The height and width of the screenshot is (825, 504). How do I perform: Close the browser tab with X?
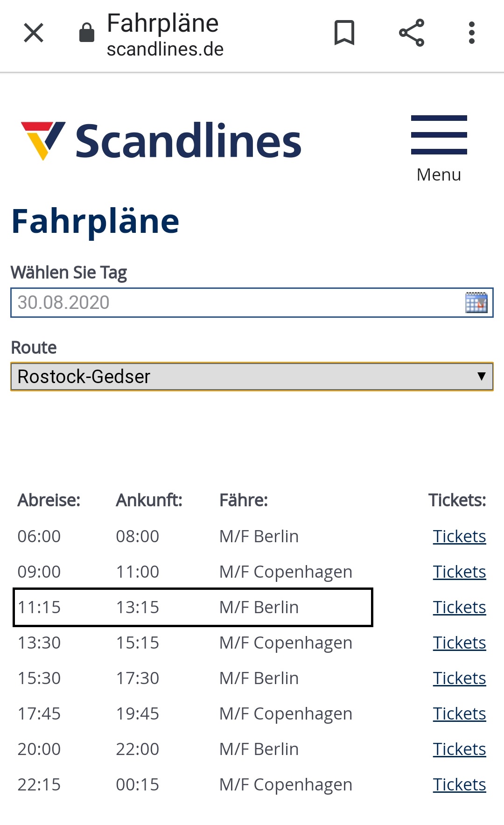[x=34, y=33]
